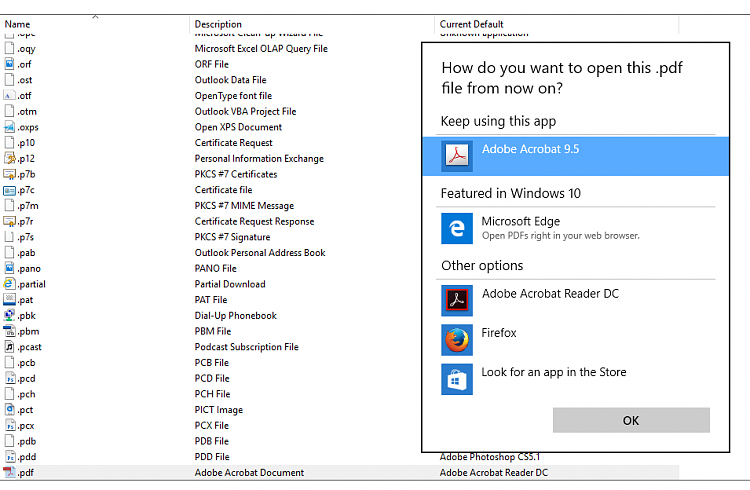The image size is (750, 490).
Task: Select the .pcb extension name
Action: click(x=26, y=363)
